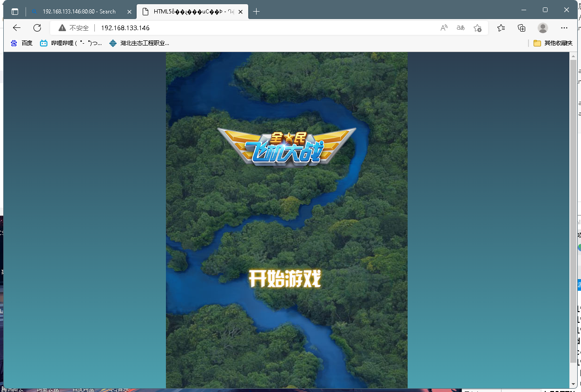The image size is (581, 392).
Task: Add this page to favorites
Action: click(x=477, y=28)
